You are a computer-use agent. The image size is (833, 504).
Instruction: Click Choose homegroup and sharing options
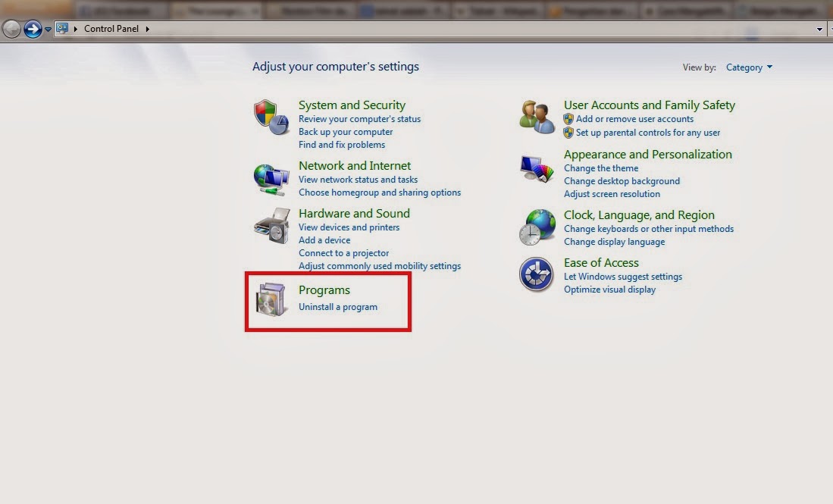pyautogui.click(x=379, y=193)
